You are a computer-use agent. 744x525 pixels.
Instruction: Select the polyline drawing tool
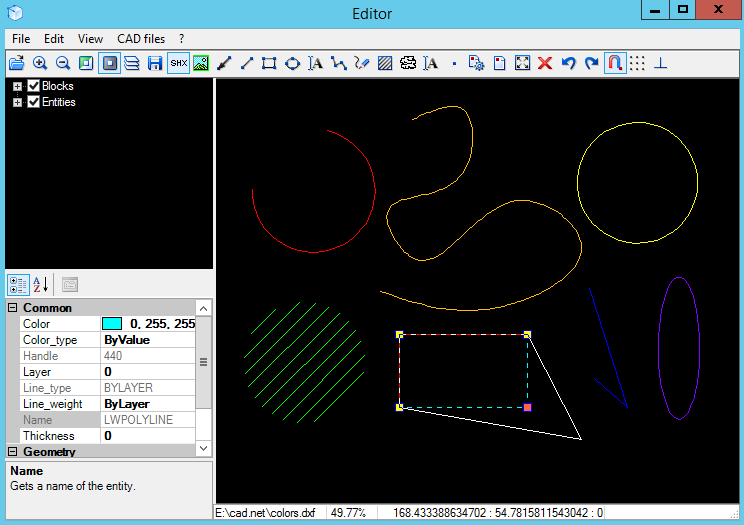click(339, 63)
